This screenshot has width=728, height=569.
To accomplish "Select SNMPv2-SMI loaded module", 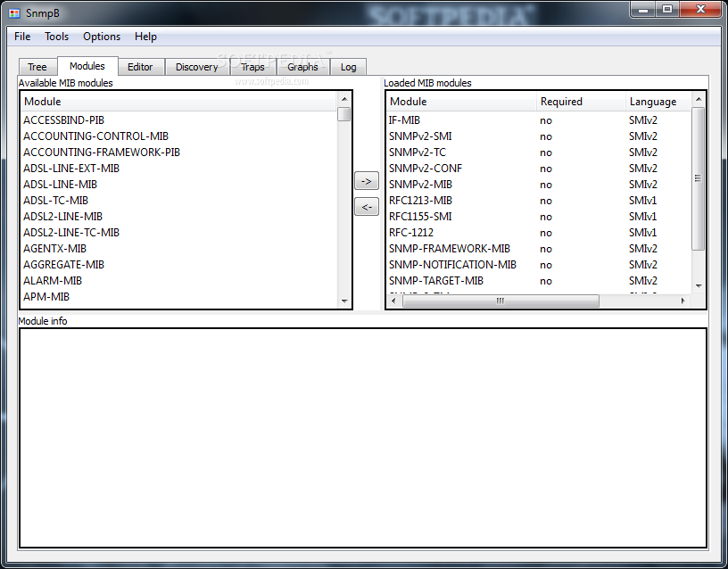I will click(419, 136).
